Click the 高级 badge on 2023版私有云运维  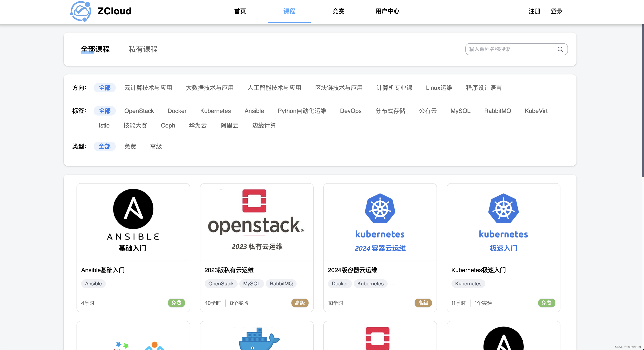pos(300,303)
